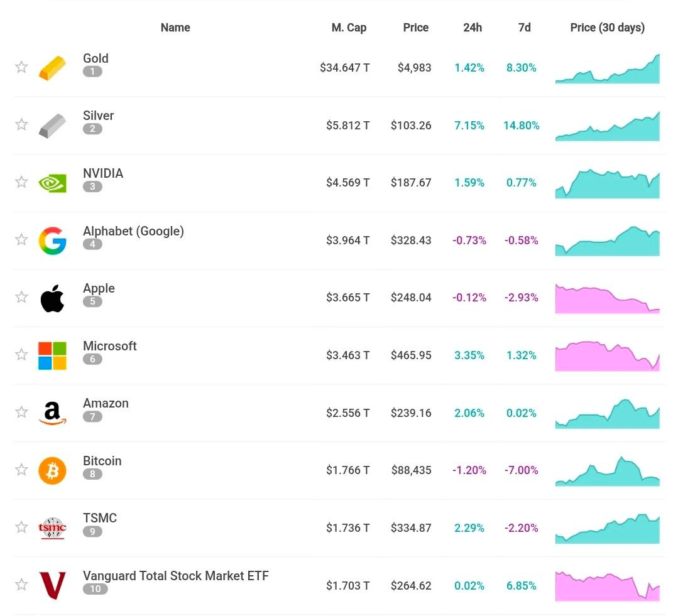This screenshot has height=616, width=678.
Task: Sort by the 24h column header
Action: point(473,28)
